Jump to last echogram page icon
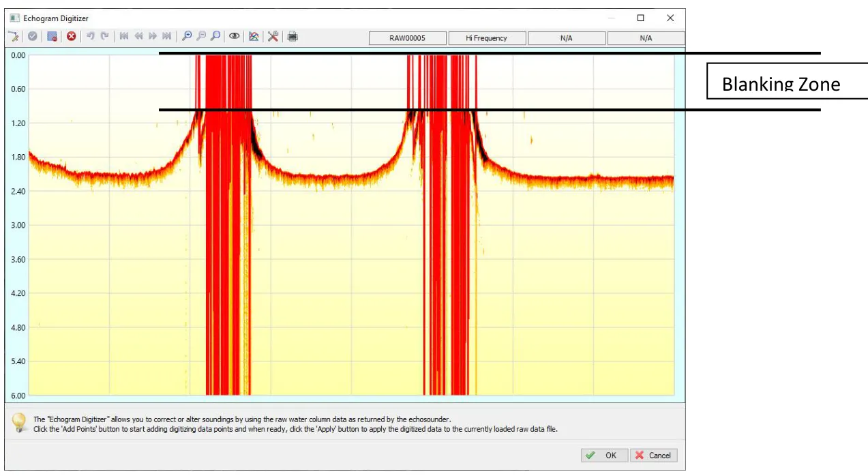Viewport: 868px width, 476px height. click(x=167, y=36)
